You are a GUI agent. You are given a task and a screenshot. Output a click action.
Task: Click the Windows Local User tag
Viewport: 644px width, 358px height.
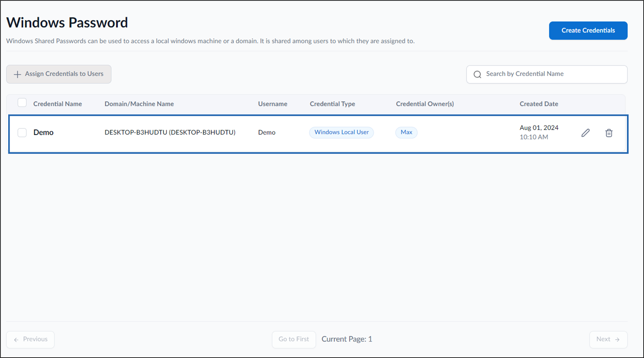pyautogui.click(x=341, y=132)
